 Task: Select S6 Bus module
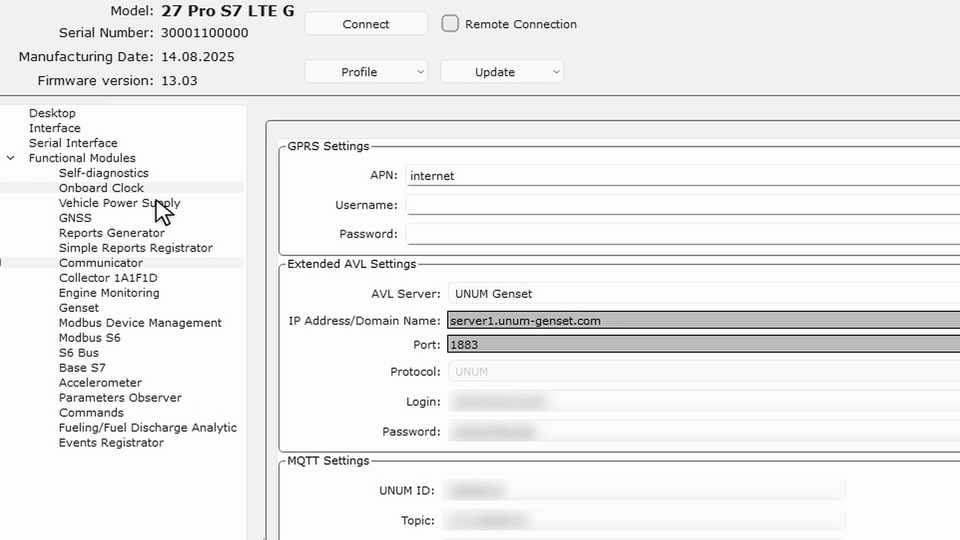pos(78,353)
